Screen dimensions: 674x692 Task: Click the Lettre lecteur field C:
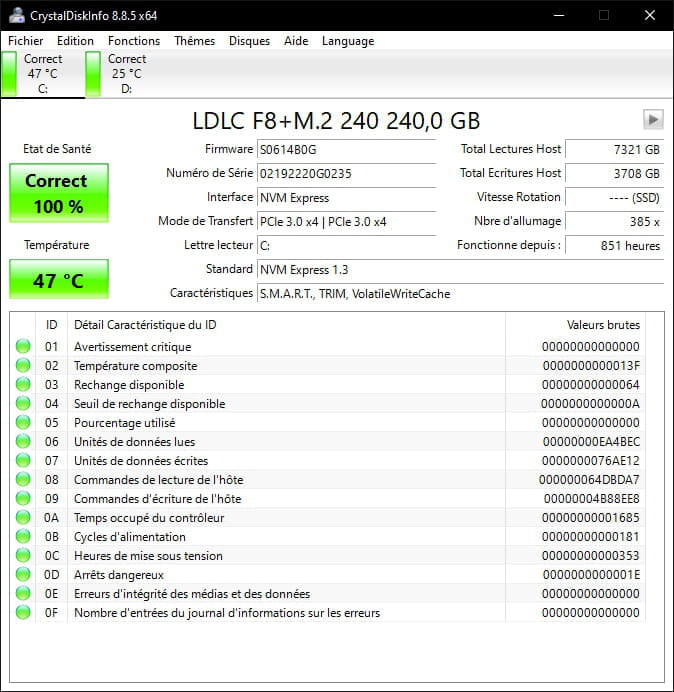coord(346,245)
